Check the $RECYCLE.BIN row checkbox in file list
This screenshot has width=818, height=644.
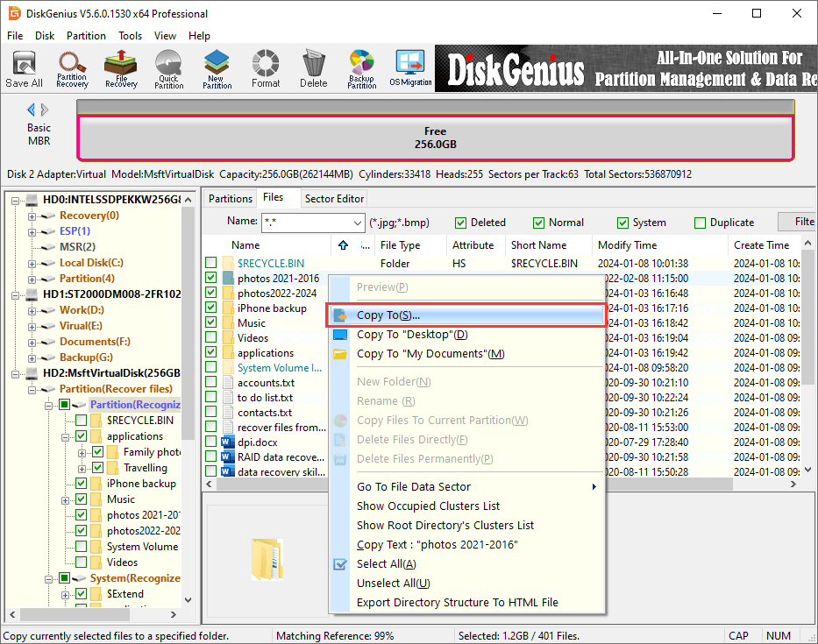pyautogui.click(x=210, y=262)
